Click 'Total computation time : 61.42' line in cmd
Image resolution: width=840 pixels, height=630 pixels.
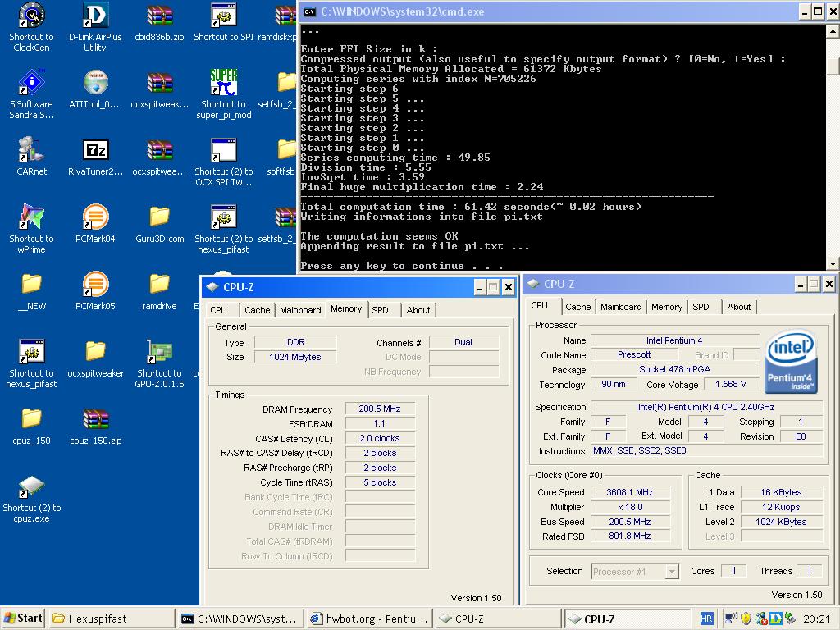(471, 207)
